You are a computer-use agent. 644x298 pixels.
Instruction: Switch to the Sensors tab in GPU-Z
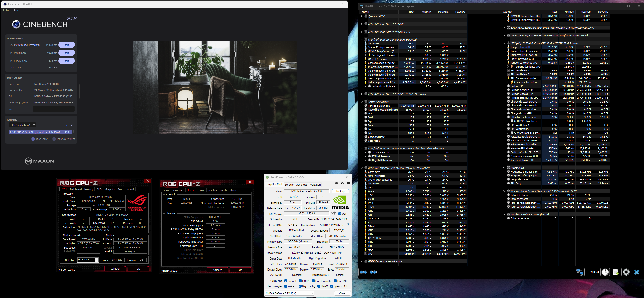click(289, 185)
